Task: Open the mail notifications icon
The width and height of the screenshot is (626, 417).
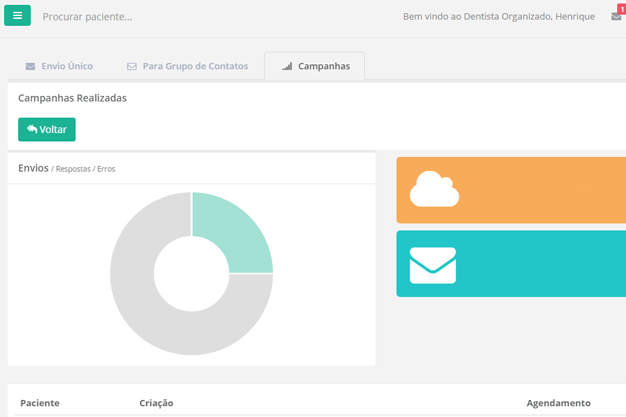Action: (x=616, y=17)
